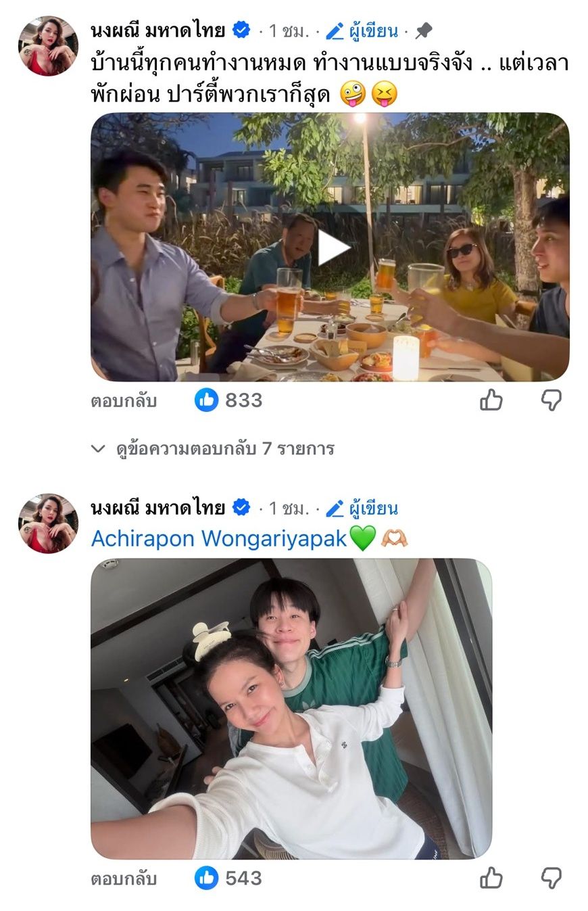The width and height of the screenshot is (588, 911).
Task: Reply to the second comment (ตอบกลับ)
Action: (x=124, y=879)
